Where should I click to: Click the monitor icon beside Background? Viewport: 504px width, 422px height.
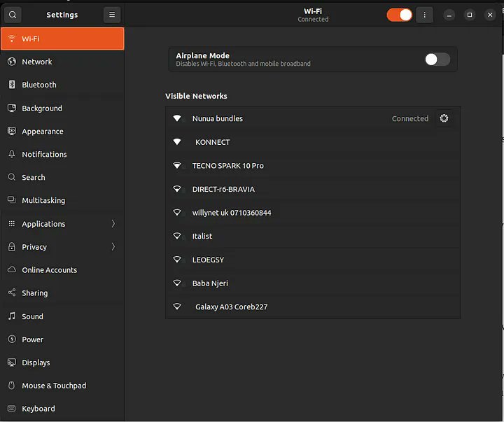click(12, 108)
